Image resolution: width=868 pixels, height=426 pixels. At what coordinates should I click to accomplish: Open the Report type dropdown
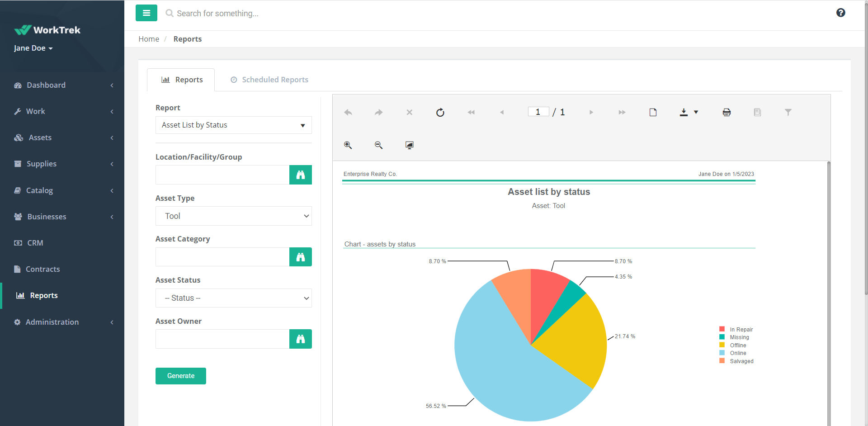(233, 125)
